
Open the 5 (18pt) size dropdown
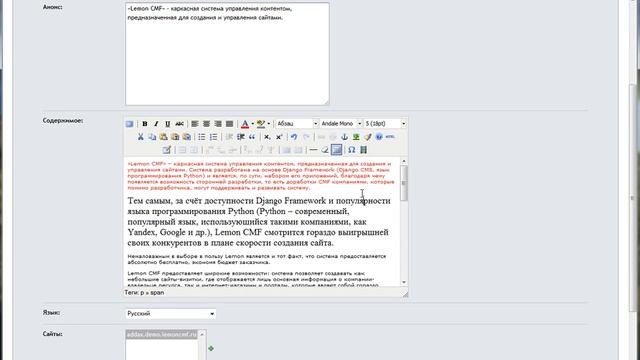385,124
